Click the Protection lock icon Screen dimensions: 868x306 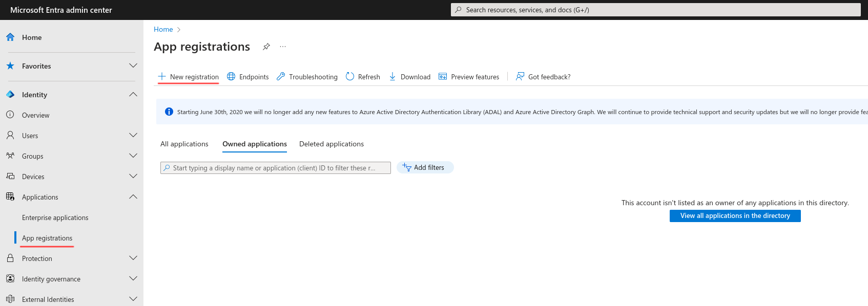(10, 258)
